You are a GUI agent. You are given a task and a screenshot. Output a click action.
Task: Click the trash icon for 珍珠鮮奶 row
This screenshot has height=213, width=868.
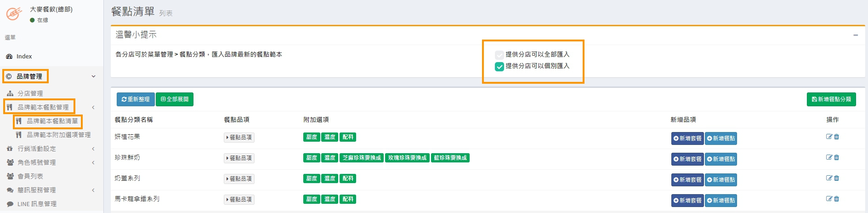click(836, 157)
